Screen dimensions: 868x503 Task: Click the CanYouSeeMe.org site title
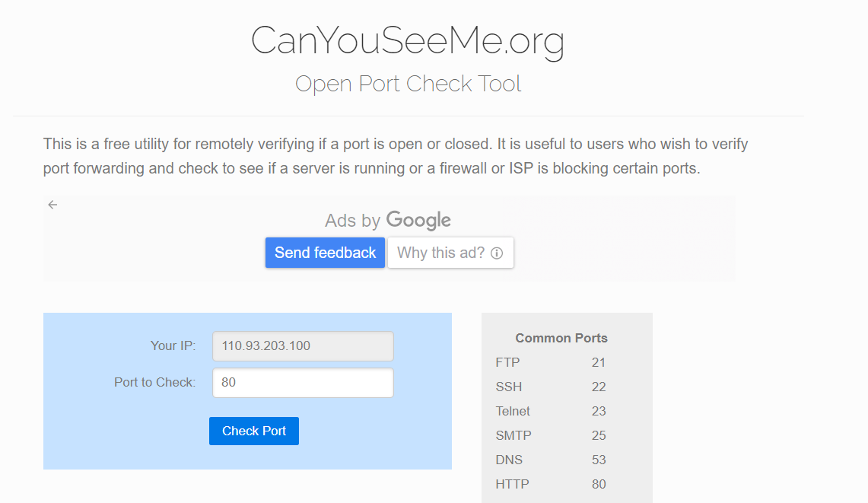(408, 42)
